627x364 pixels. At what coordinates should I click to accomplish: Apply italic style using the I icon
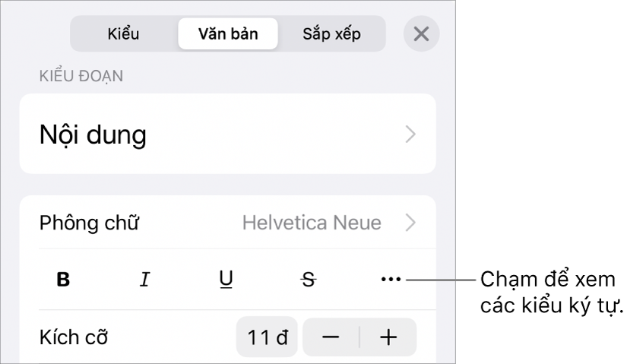[144, 279]
